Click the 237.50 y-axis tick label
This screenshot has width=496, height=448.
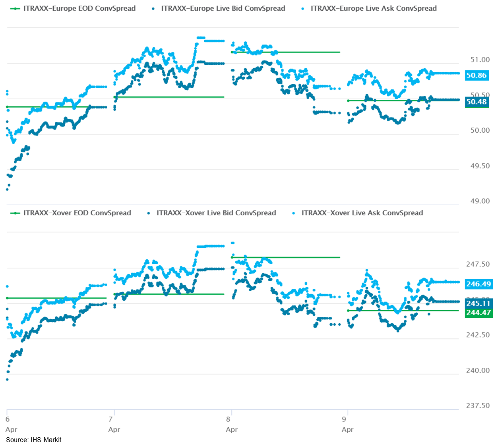[478, 406]
